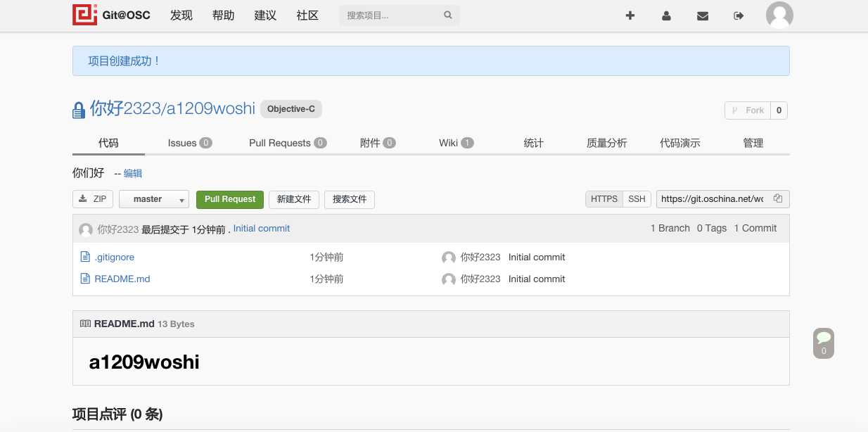View 1 Commit history

tap(755, 228)
